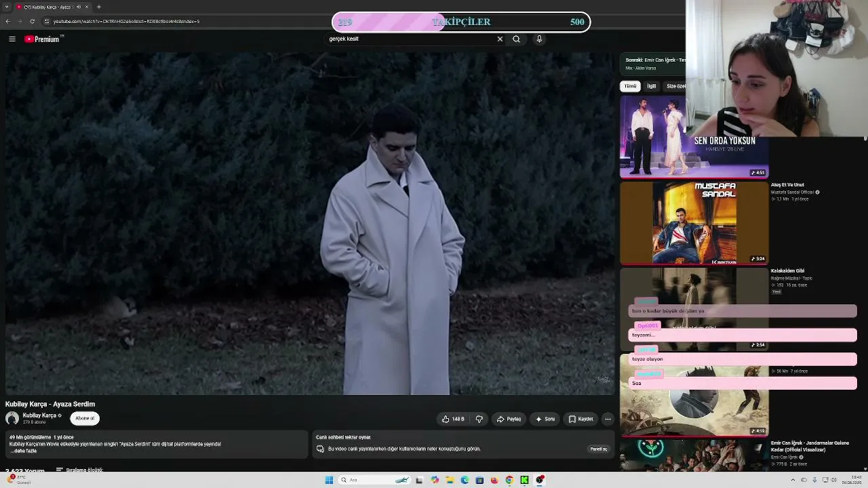Mute the tab using its speaker icon
Image resolution: width=868 pixels, height=488 pixels.
[x=79, y=7]
